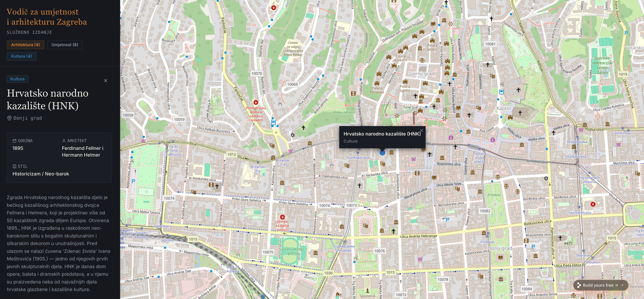Click the 'Srednjoškolsko igralište' label
The image size is (644, 299).
(x=293, y=251)
